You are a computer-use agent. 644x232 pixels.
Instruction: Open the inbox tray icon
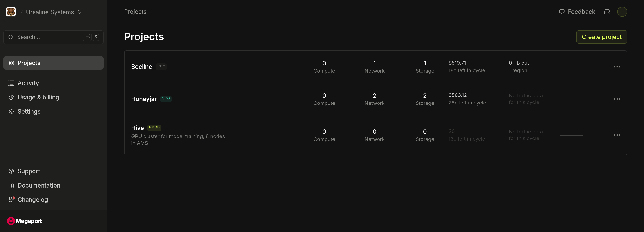pos(607,12)
